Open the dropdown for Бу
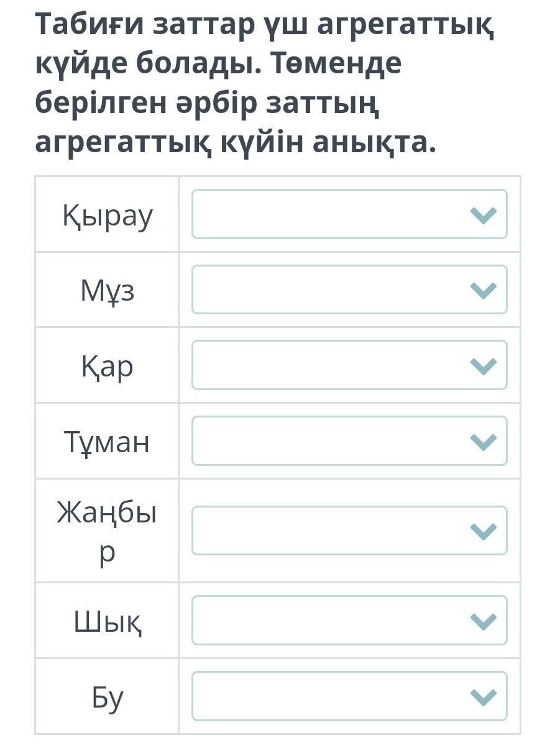 click(349, 696)
